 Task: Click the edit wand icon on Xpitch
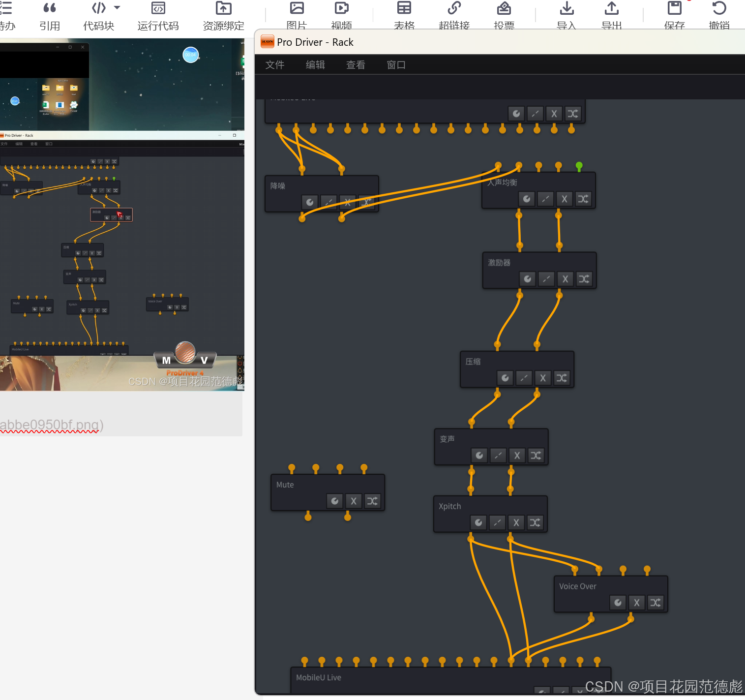pyautogui.click(x=497, y=522)
